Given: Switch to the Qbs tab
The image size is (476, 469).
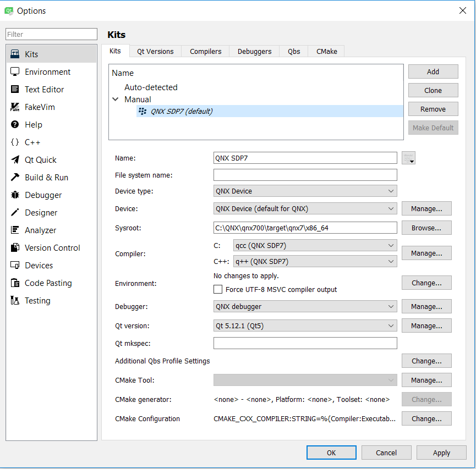Looking at the screenshot, I should pyautogui.click(x=294, y=52).
